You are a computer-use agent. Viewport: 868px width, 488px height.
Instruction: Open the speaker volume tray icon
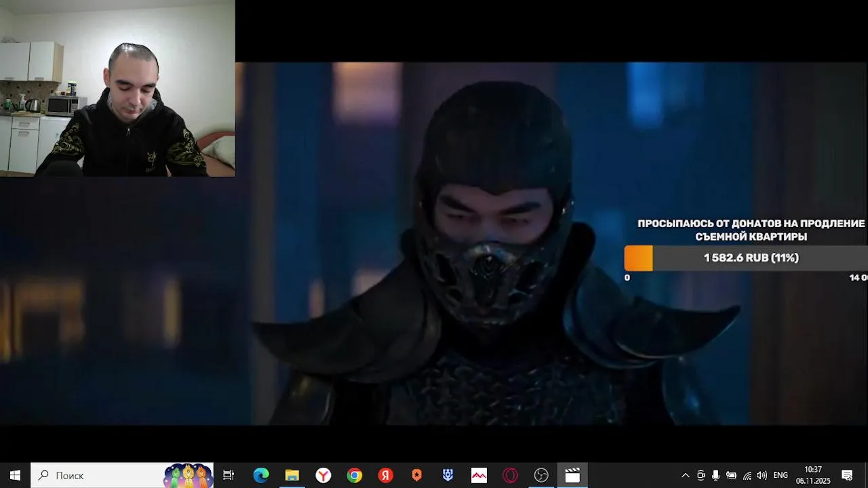click(x=762, y=475)
